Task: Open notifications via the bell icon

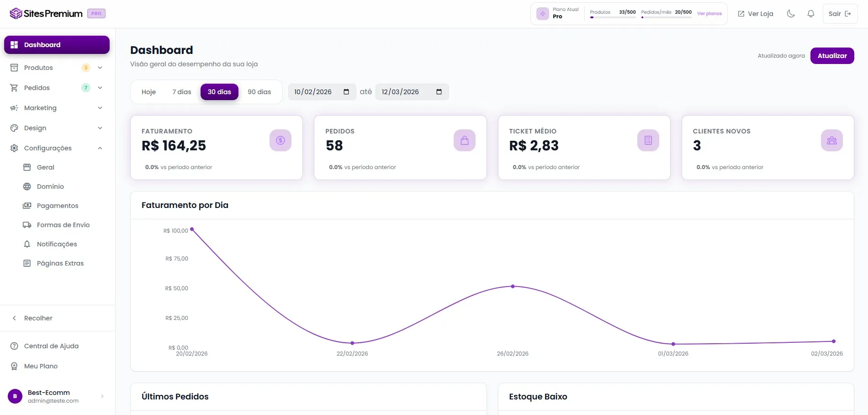Action: pos(811,14)
